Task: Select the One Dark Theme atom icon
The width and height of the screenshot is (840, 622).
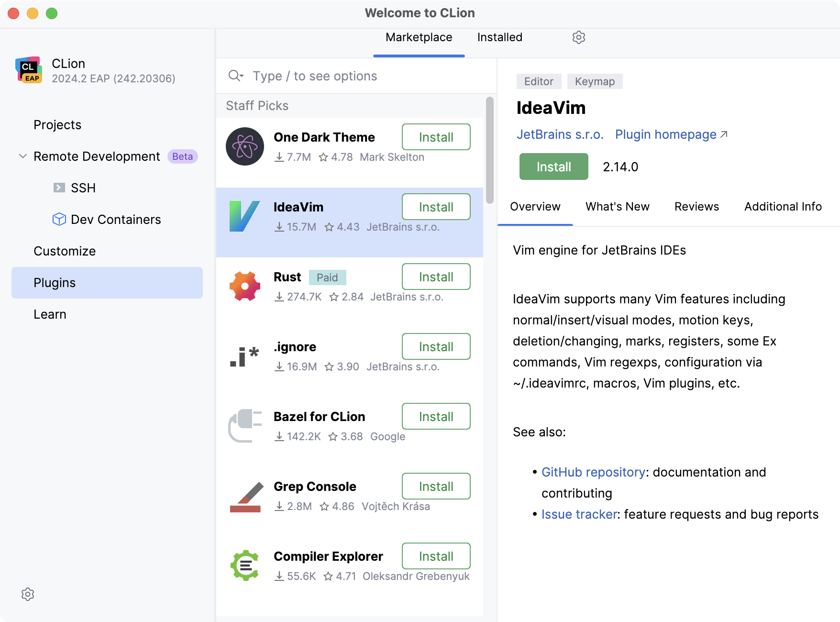Action: [244, 146]
